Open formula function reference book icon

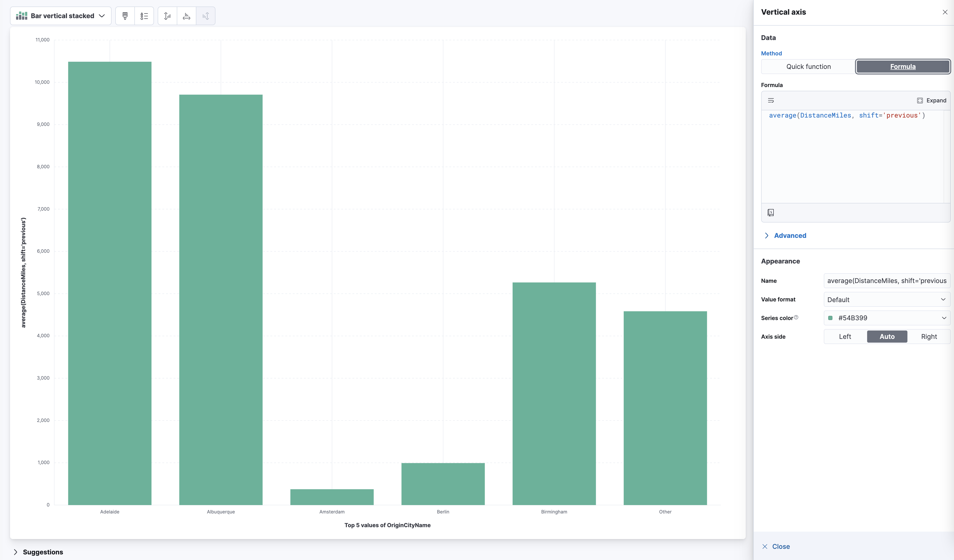click(x=771, y=212)
